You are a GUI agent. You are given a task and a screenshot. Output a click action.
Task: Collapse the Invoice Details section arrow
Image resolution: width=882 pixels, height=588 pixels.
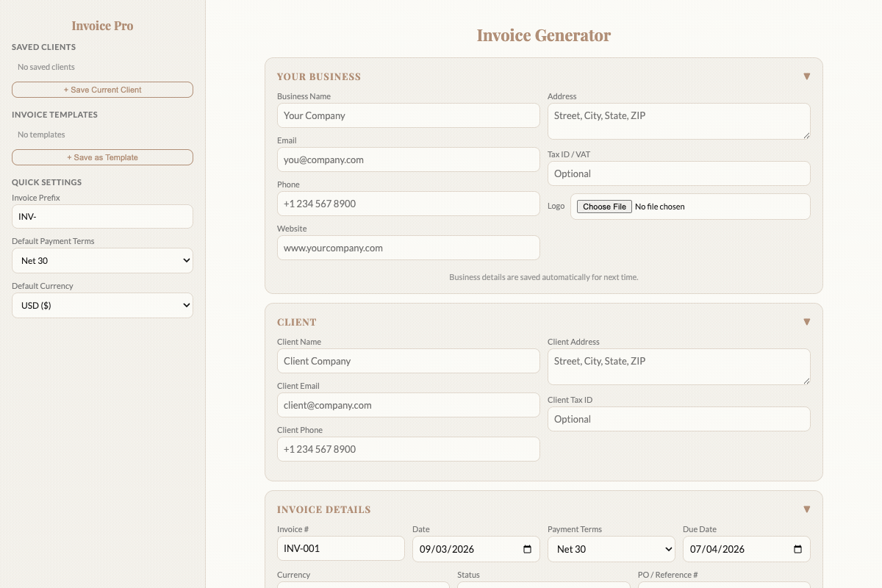point(806,509)
